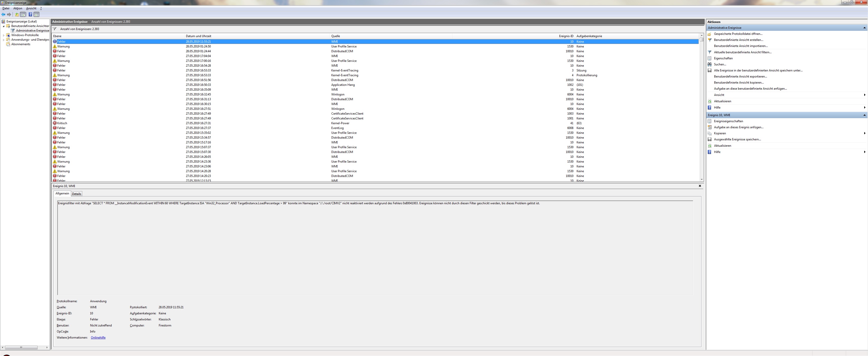Open Ereigniseigenschaften from actions pane

728,121
